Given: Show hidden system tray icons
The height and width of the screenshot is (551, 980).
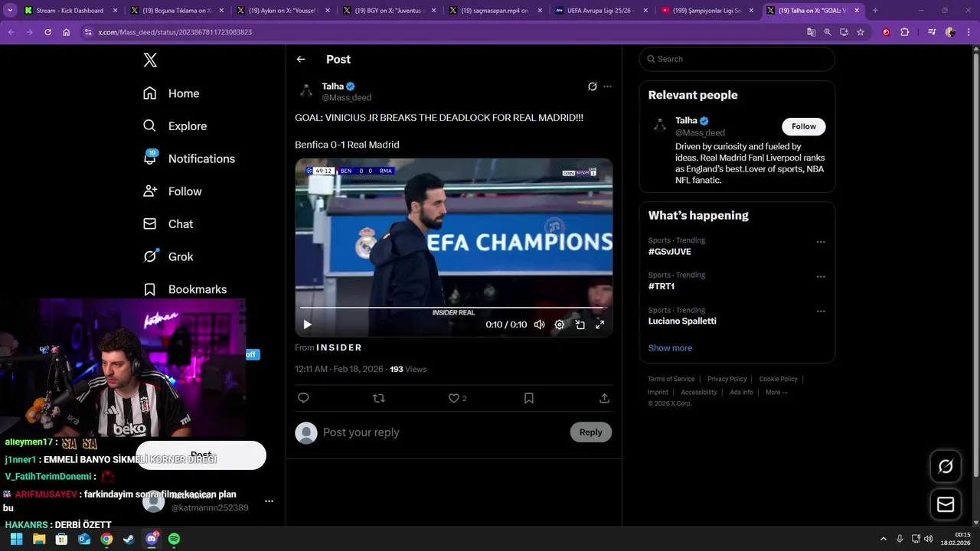Looking at the screenshot, I should 883,540.
